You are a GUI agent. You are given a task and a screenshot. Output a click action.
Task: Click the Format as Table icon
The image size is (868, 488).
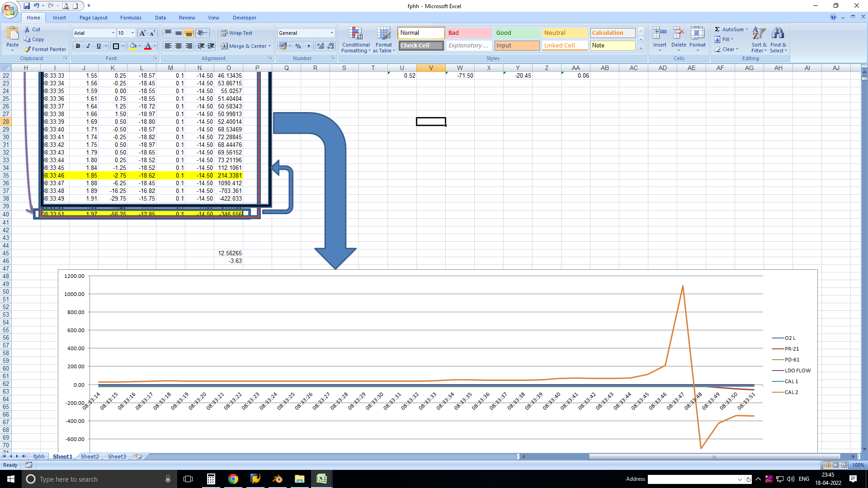(383, 40)
